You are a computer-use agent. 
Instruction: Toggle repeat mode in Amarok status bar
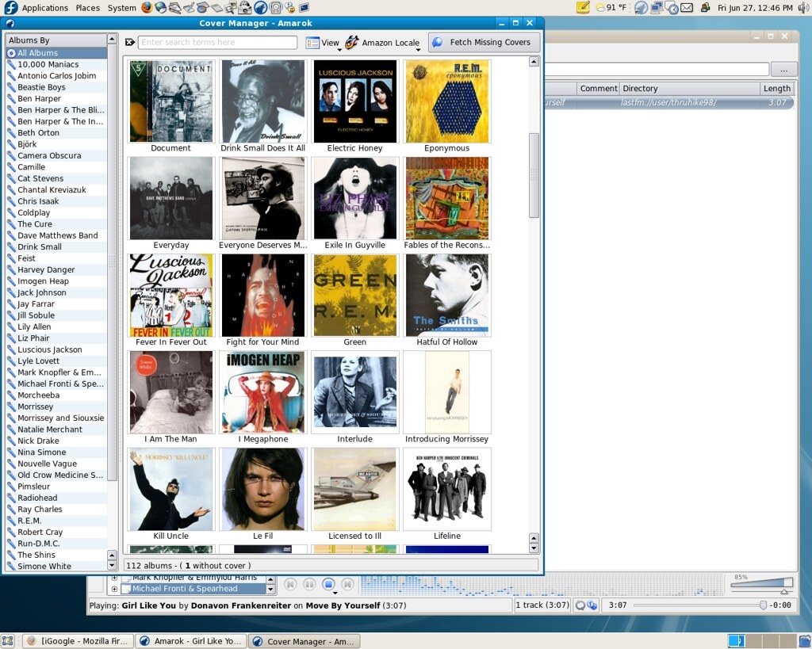coord(580,605)
